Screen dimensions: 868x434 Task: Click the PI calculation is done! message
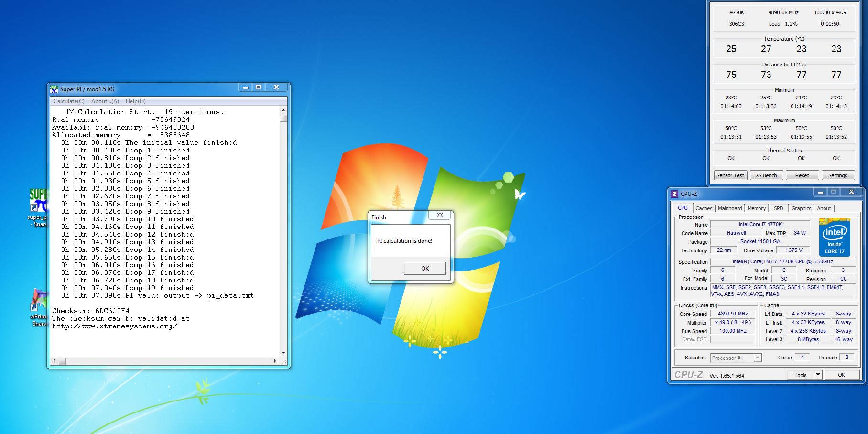(x=404, y=240)
